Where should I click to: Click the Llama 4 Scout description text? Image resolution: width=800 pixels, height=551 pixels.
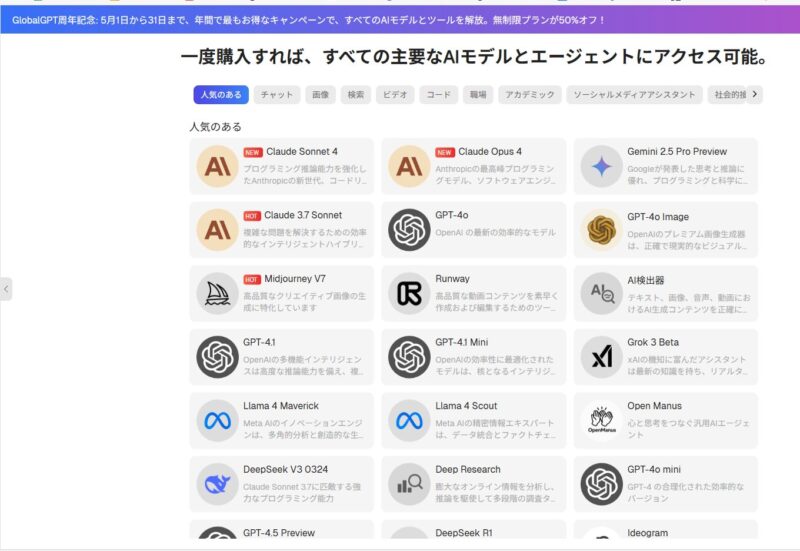click(x=495, y=429)
